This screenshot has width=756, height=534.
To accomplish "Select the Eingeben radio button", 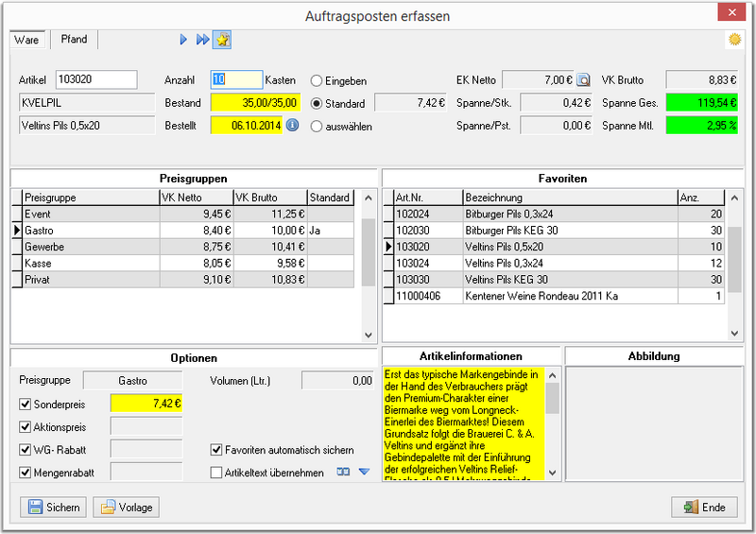I will pos(317,80).
